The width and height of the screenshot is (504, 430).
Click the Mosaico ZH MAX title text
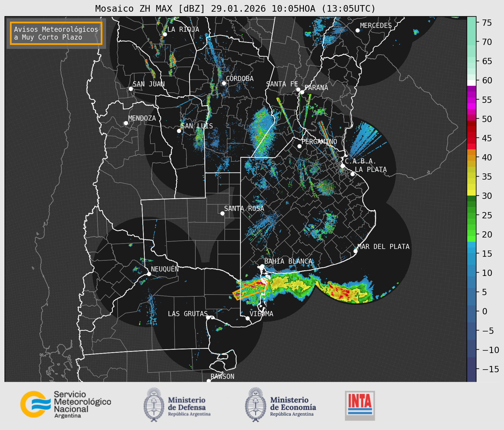coord(235,9)
